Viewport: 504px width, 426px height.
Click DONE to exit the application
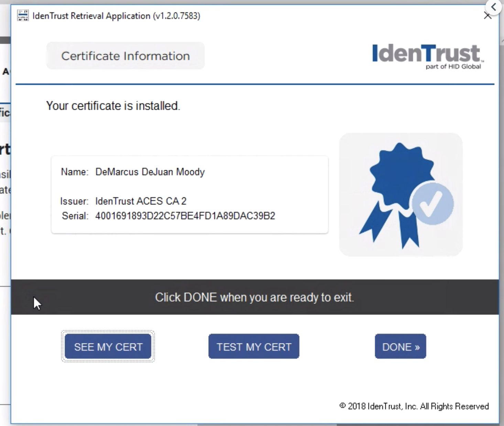[x=401, y=347]
